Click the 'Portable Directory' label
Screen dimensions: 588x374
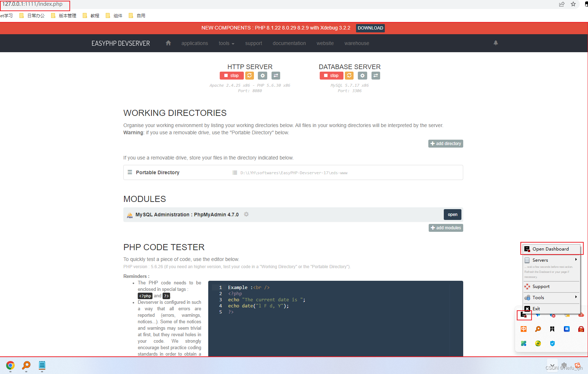tap(158, 172)
